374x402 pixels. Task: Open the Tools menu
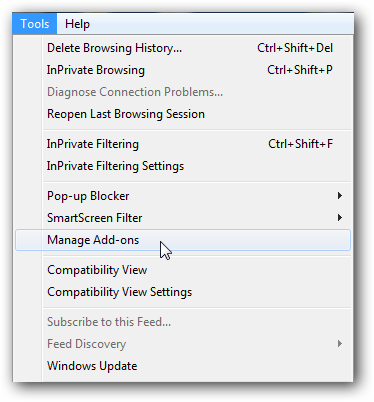[x=35, y=24]
